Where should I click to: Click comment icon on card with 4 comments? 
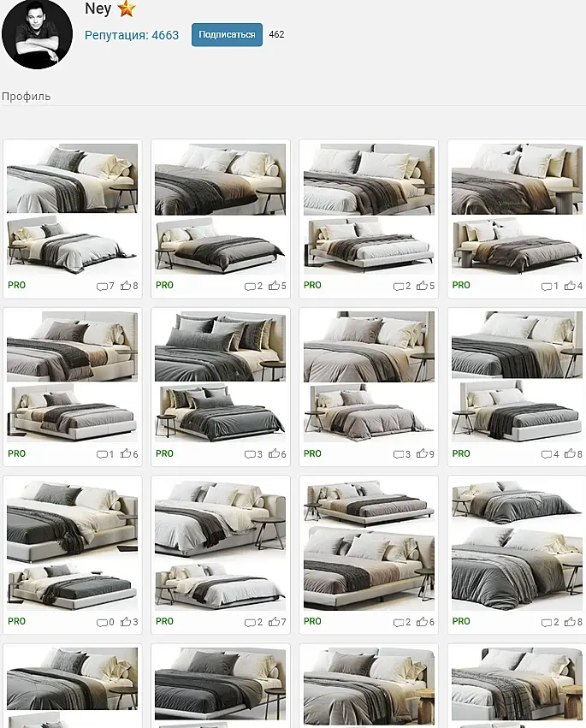[x=547, y=454]
